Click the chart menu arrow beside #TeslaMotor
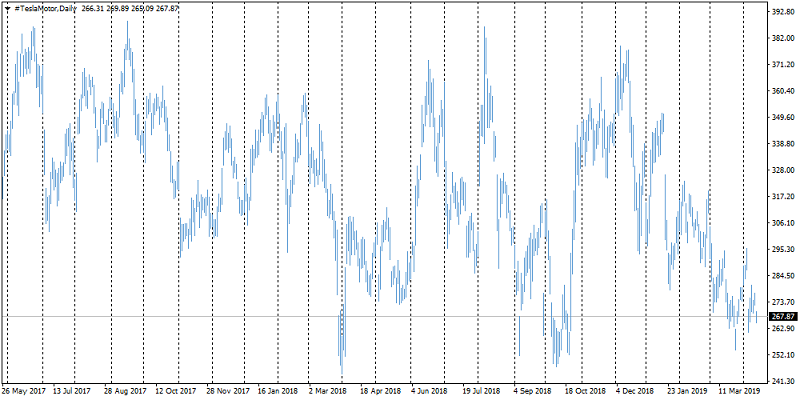The height and width of the screenshot is (400, 800). point(8,9)
